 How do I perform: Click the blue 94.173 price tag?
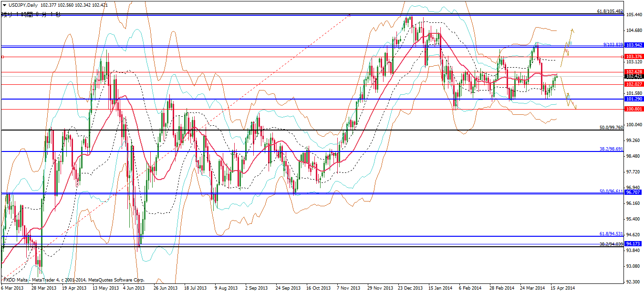click(x=633, y=243)
